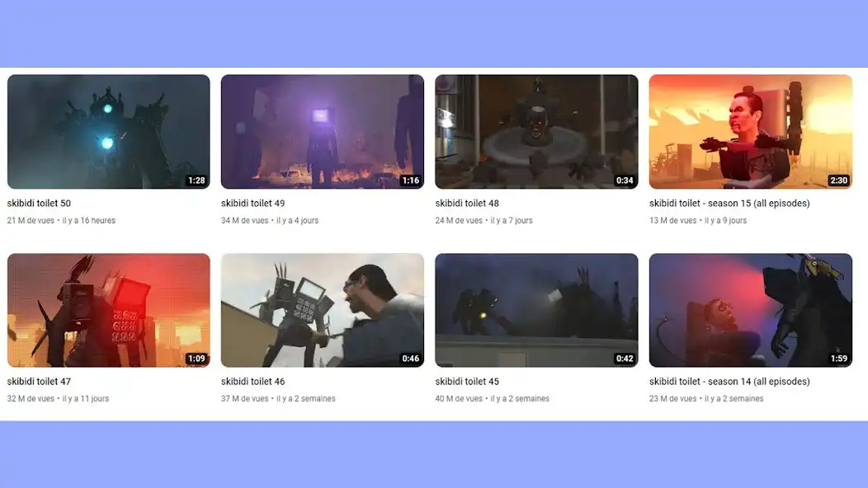Click the 'il y a 7 jours' upload time
Viewport: 868px width, 488px height.
point(512,220)
